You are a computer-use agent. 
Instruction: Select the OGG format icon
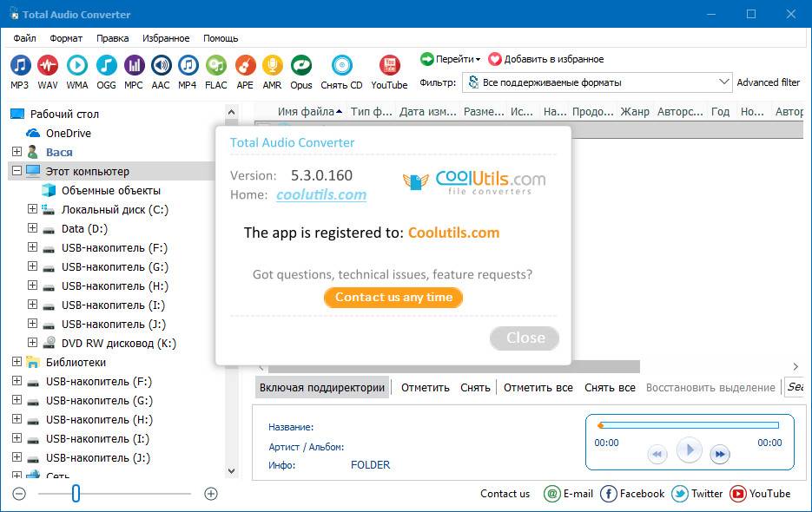(106, 66)
